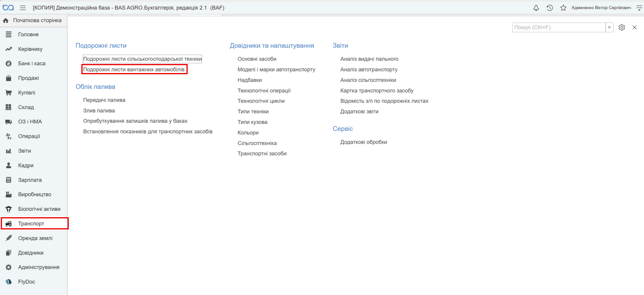
Task: Click the Адміністрування gear icon
Action: tap(8, 267)
